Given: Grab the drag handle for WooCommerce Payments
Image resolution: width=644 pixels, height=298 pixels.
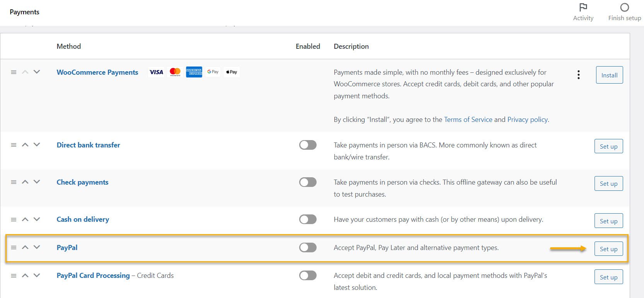Looking at the screenshot, I should pos(14,72).
